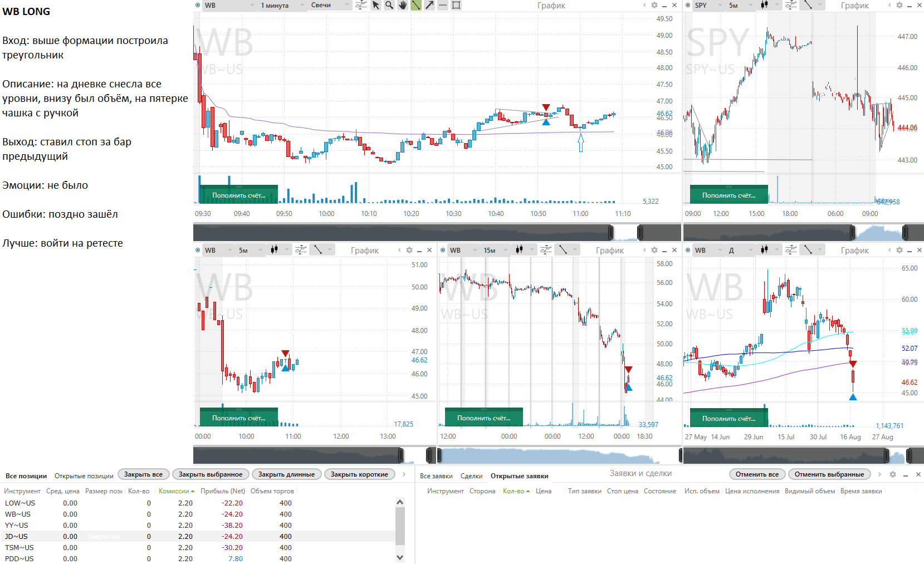Select the arrow cursor tool in WB 1-minute chart

pyautogui.click(x=376, y=5)
